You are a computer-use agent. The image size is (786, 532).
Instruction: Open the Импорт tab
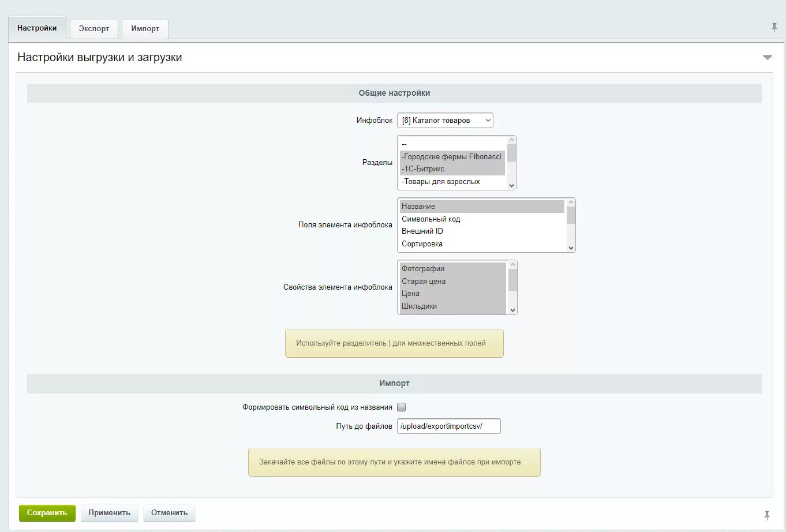pyautogui.click(x=145, y=29)
